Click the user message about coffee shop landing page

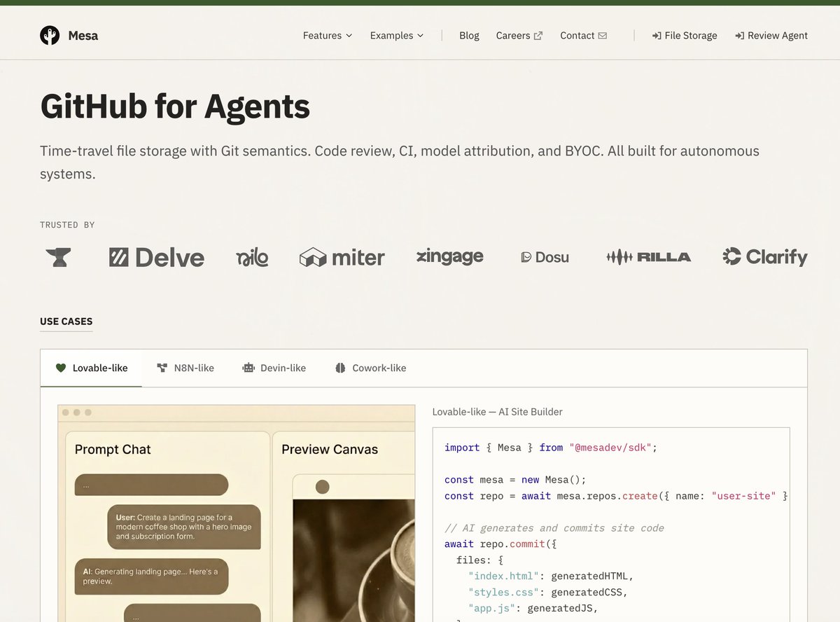point(183,527)
